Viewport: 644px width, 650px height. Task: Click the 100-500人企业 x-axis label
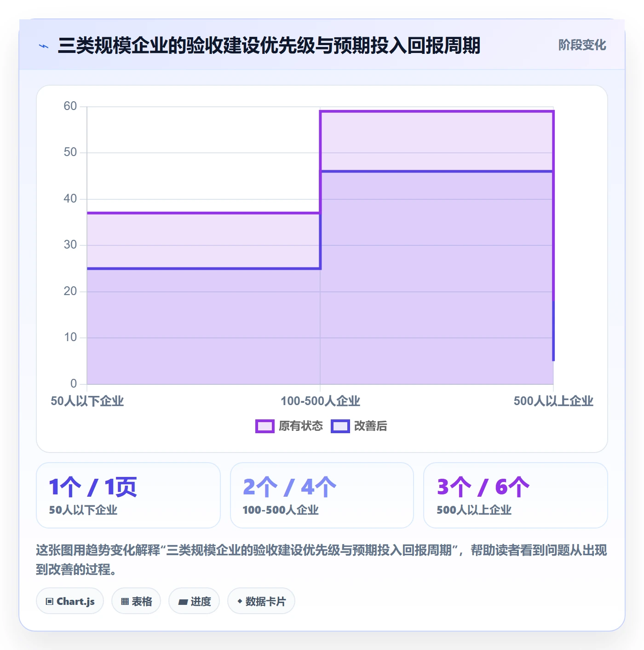click(321, 401)
